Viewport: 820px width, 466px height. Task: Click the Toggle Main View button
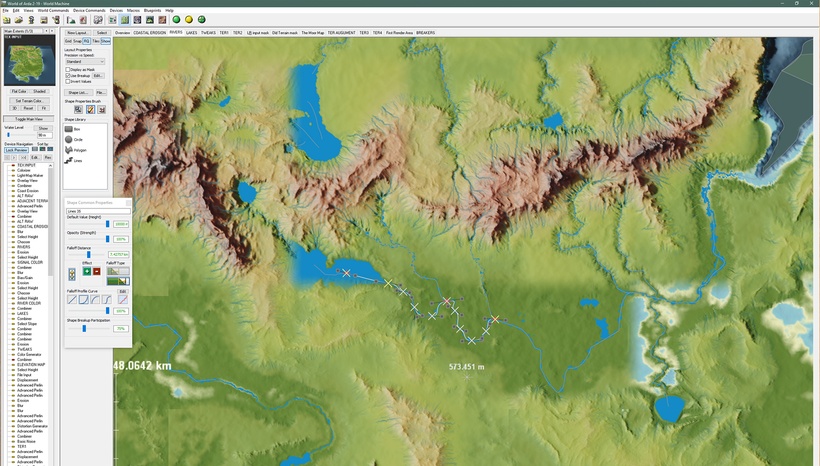[x=29, y=119]
